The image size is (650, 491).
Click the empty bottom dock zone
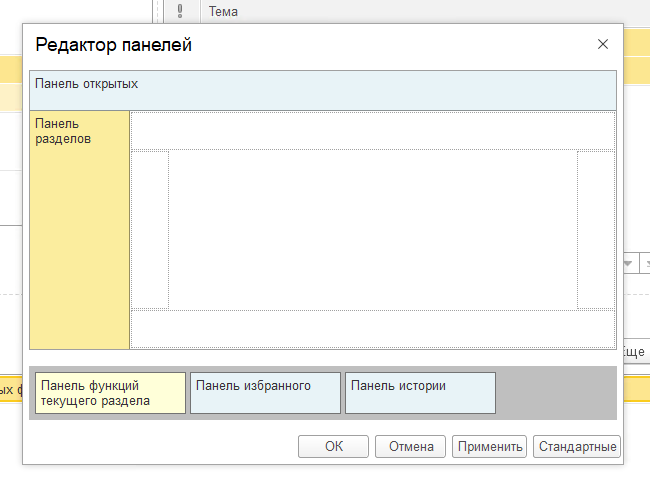tap(372, 329)
